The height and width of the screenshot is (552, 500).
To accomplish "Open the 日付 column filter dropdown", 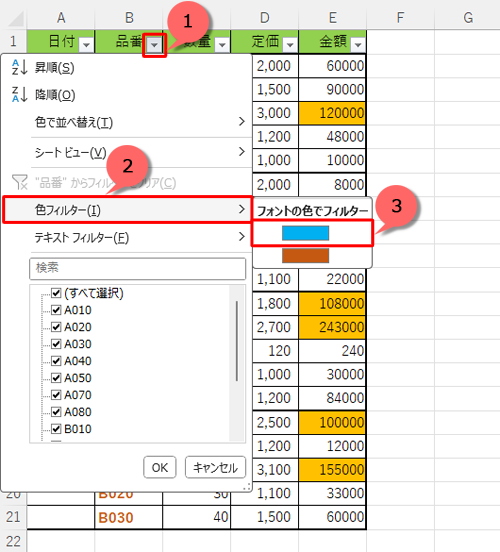I will [86, 45].
